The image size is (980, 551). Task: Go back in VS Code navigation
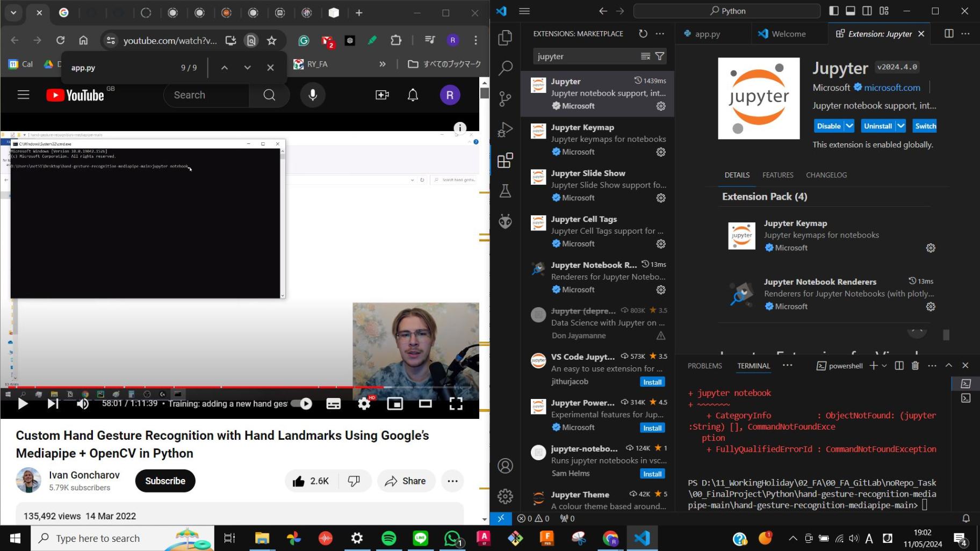(603, 11)
